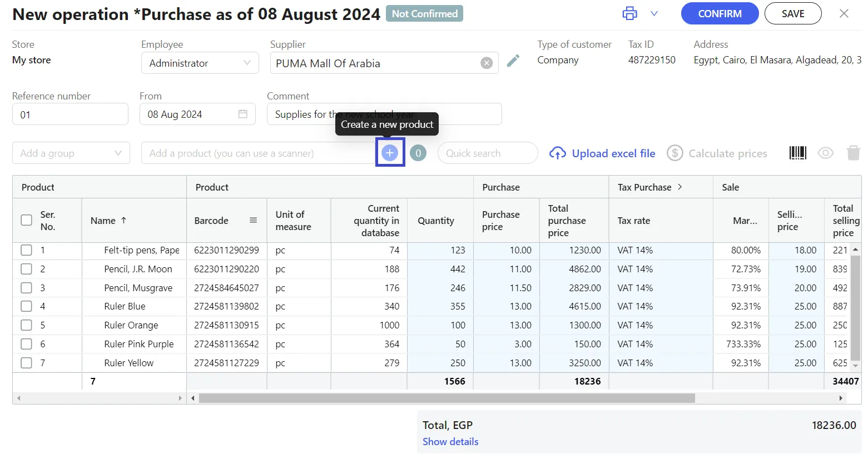
Task: Click the right pane horizontal scrollbar thumb
Action: [447, 398]
